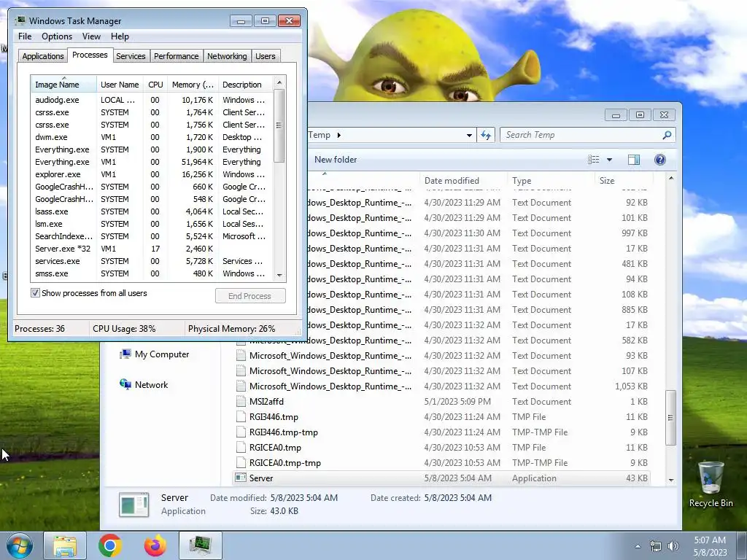The image size is (747, 560).
Task: Open the Options menu in Task Manager
Action: point(57,36)
